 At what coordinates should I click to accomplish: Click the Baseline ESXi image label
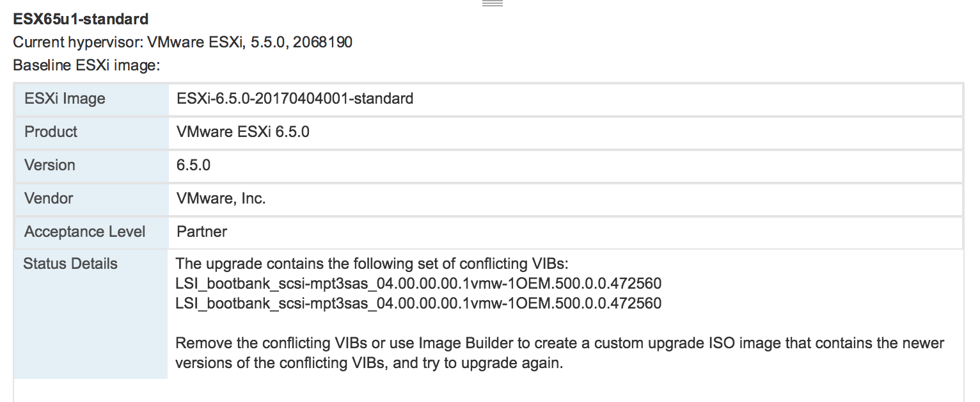click(x=86, y=65)
